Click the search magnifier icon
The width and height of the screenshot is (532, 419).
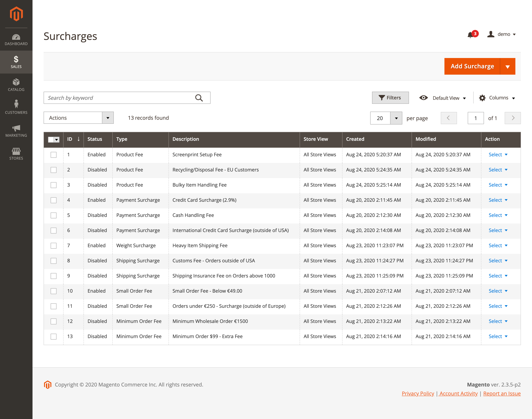[199, 98]
